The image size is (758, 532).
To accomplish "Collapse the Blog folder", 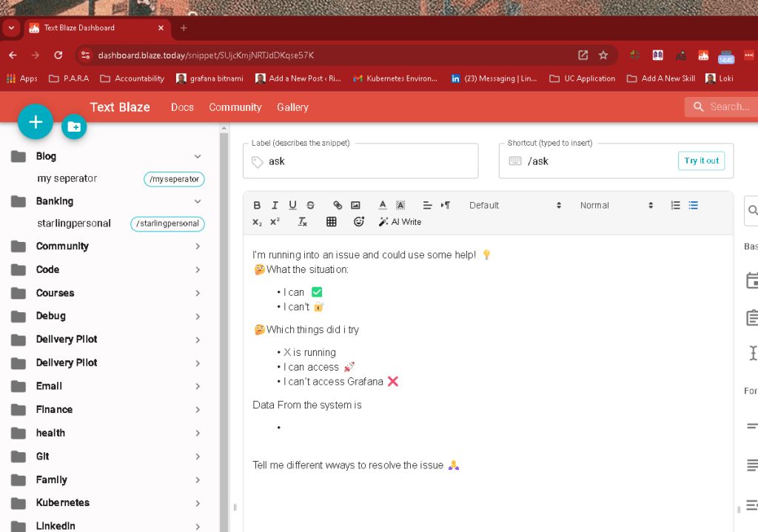I will coord(197,157).
